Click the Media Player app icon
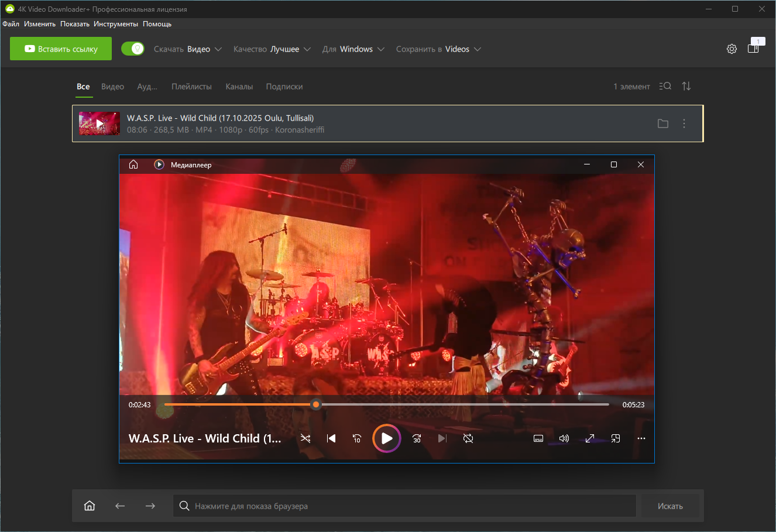The width and height of the screenshot is (776, 532). click(x=159, y=164)
